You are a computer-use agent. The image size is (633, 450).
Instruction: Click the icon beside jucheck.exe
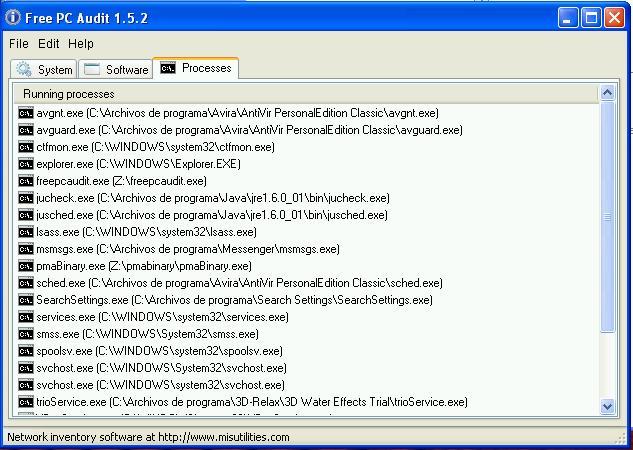(26, 198)
